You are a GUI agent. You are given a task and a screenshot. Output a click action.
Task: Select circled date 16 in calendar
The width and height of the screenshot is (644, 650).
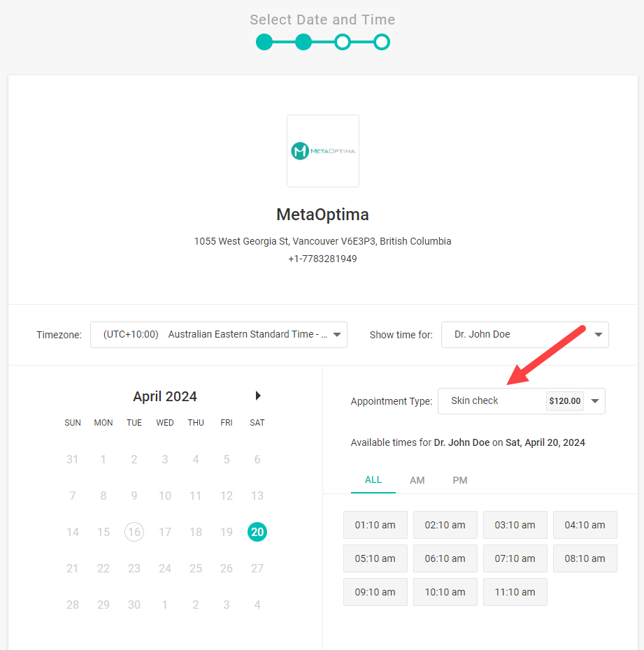tap(134, 532)
